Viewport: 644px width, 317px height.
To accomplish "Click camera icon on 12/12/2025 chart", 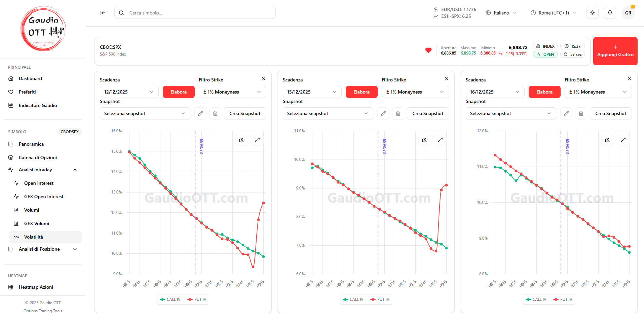I will tap(242, 140).
